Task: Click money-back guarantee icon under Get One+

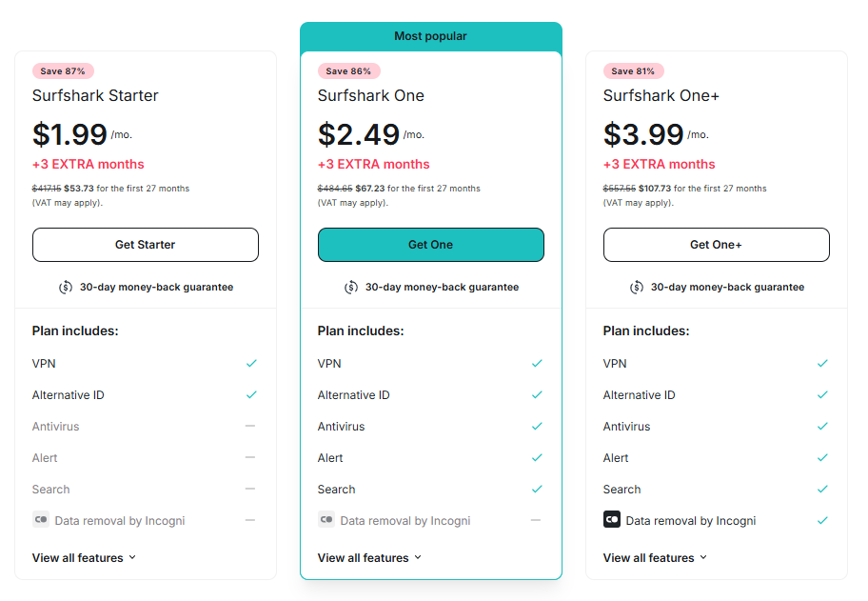Action: (637, 287)
